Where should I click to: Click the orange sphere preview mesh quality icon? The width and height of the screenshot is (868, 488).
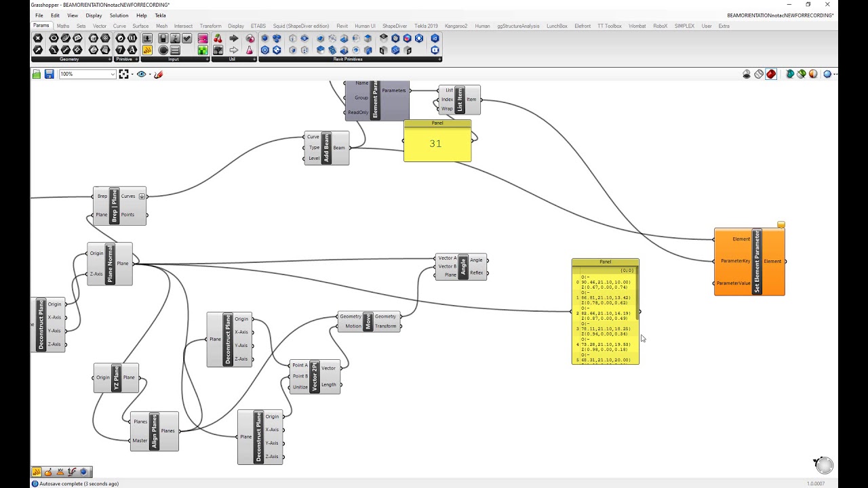[813, 74]
